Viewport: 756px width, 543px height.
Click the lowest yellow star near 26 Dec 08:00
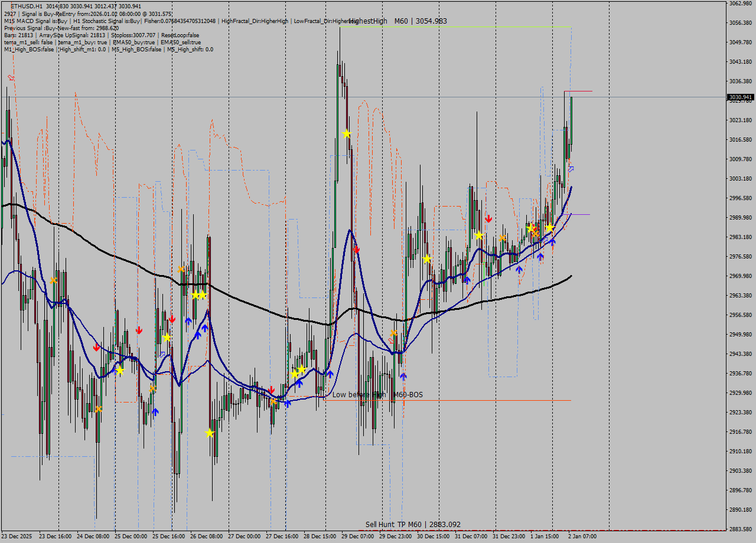[x=209, y=433]
